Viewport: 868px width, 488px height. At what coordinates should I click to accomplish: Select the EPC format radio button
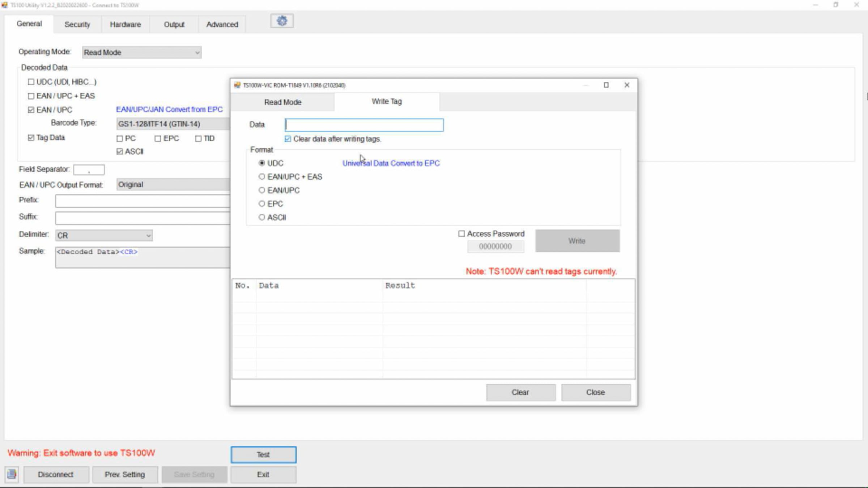pyautogui.click(x=262, y=204)
